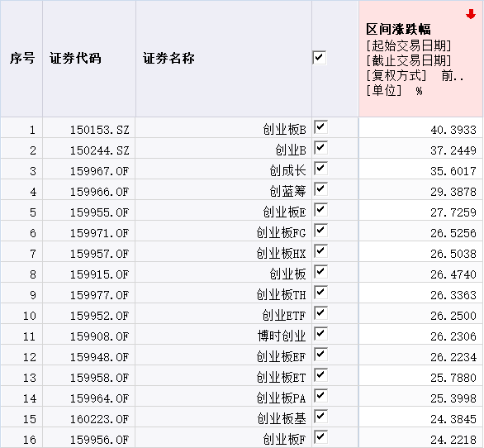484x448 pixels.
Task: Select security code 159956.OF
Action: tap(99, 440)
